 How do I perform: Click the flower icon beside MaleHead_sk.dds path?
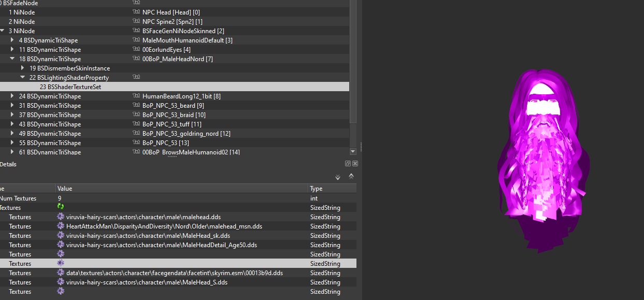coord(61,235)
